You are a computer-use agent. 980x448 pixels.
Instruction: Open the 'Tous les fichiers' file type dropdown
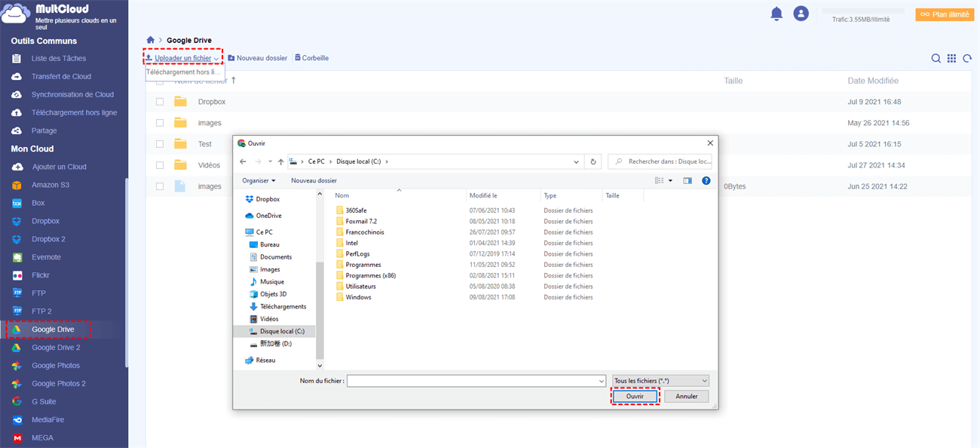(x=660, y=381)
